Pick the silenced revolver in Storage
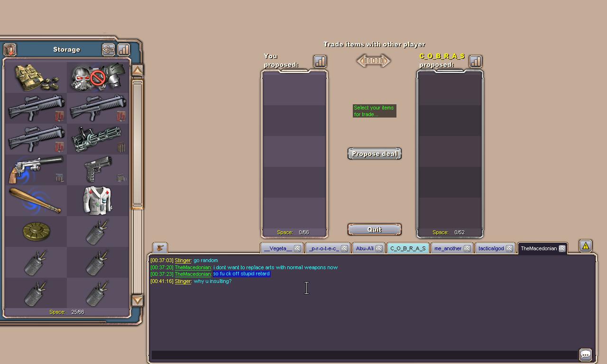The height and width of the screenshot is (364, 607). 36,170
